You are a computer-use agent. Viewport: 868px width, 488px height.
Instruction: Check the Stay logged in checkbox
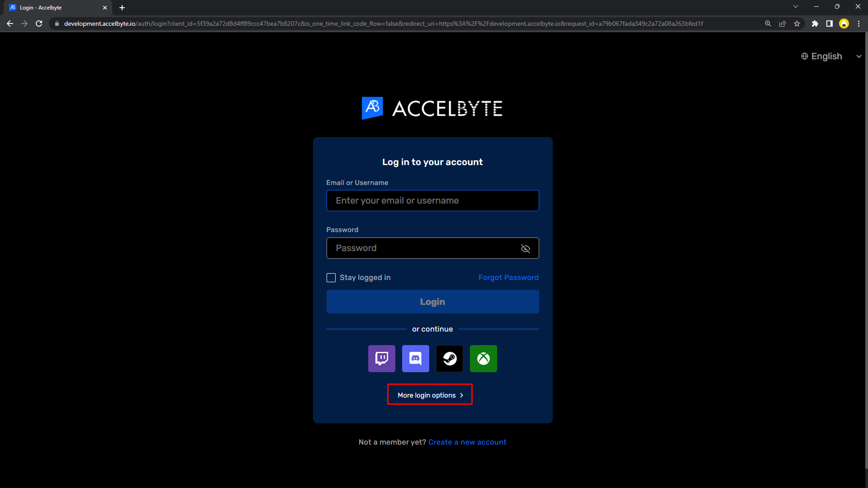click(331, 278)
